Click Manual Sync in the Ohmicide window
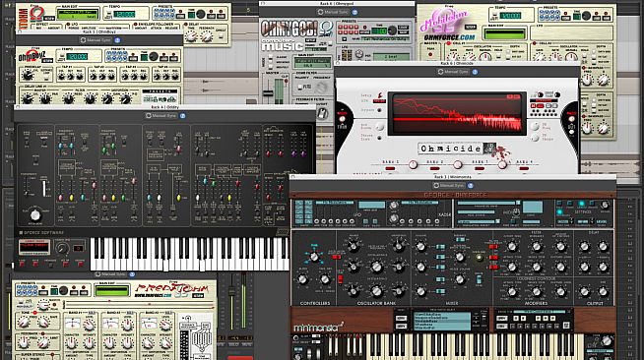644x360 pixels. tap(453, 72)
